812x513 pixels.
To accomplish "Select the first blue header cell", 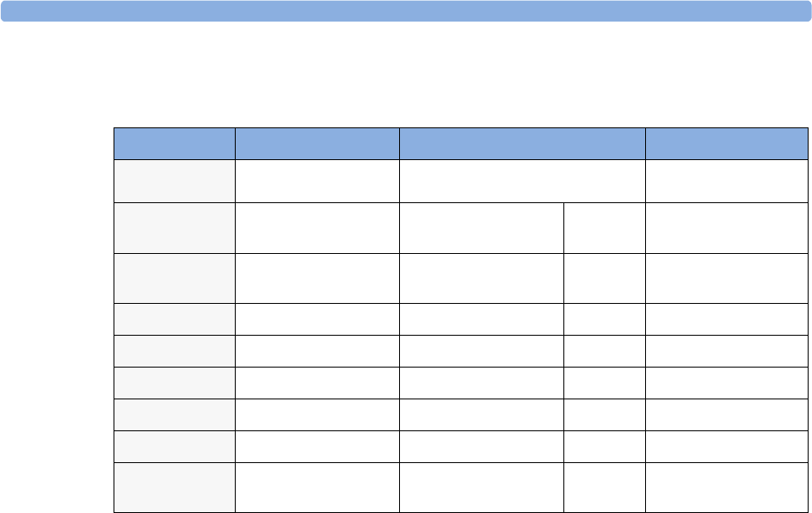I will (175, 144).
